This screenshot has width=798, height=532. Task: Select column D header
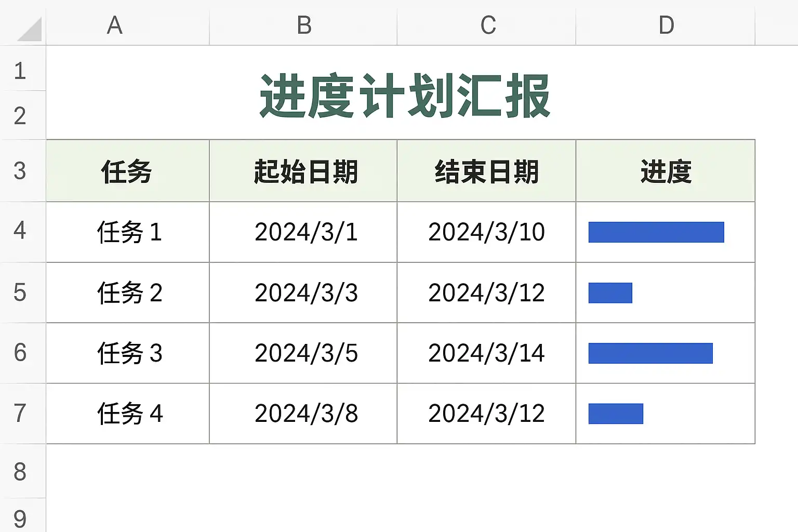[666, 25]
